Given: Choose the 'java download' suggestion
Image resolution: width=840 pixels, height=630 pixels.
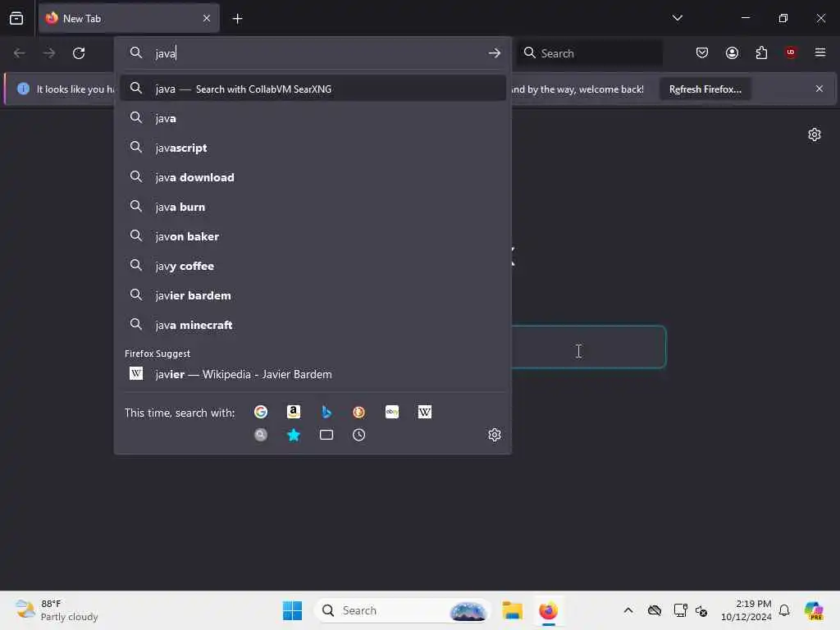Looking at the screenshot, I should 313,177.
